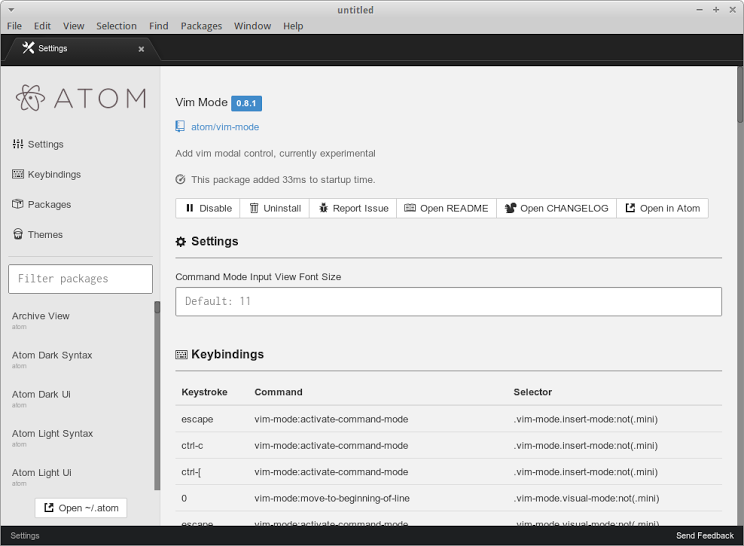744x546 pixels.
Task: Click the Selector column header
Action: (x=532, y=392)
